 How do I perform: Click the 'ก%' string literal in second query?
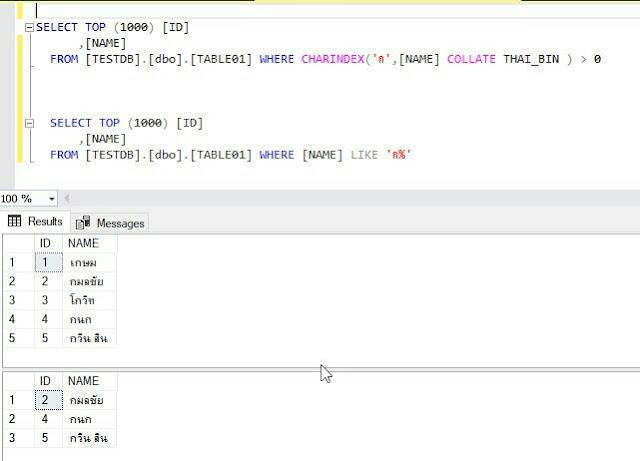(x=399, y=155)
